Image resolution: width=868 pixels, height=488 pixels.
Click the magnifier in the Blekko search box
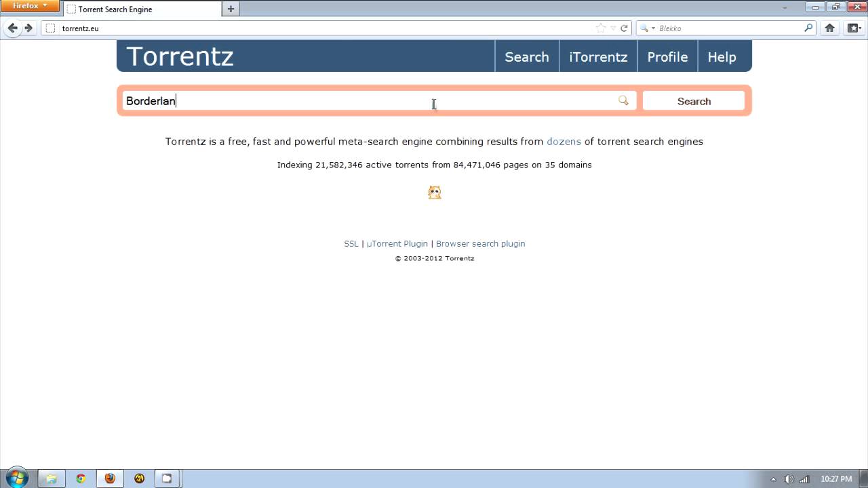tap(808, 28)
